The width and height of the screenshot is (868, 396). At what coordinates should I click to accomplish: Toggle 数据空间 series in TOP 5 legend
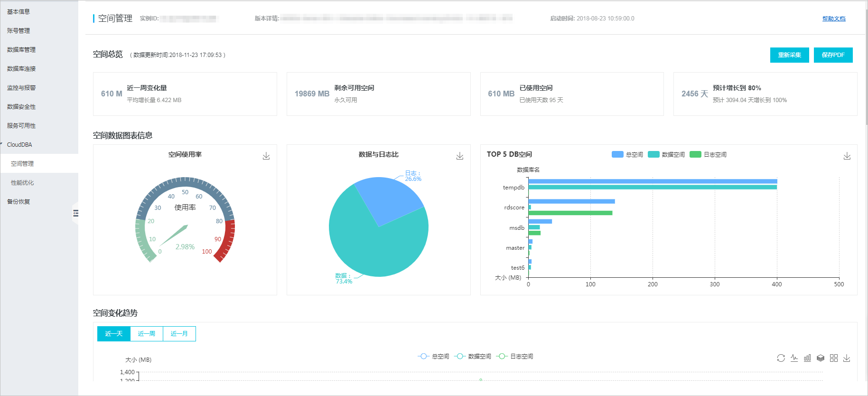pyautogui.click(x=666, y=154)
